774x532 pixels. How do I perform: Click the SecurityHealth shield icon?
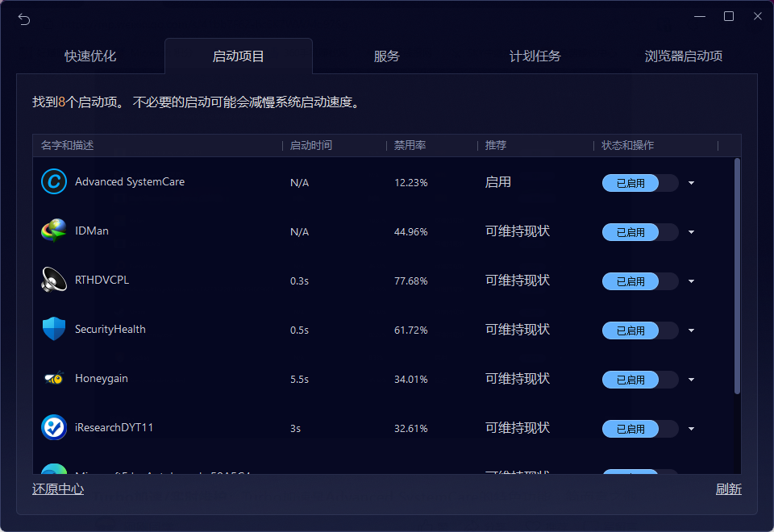[54, 329]
